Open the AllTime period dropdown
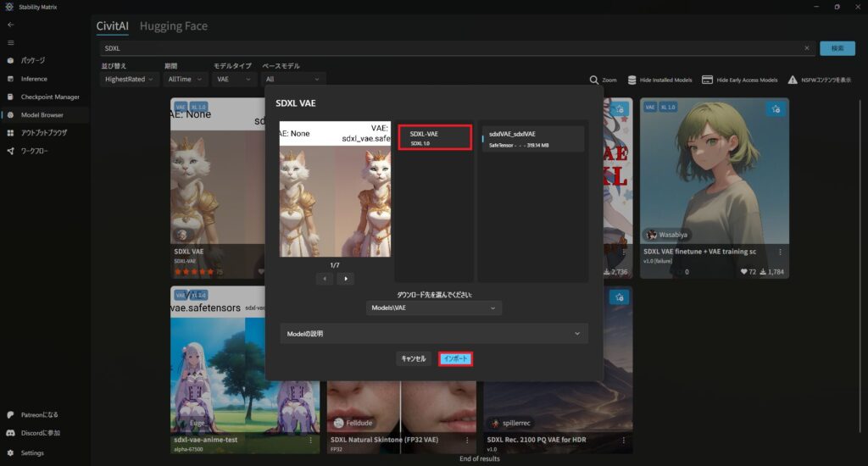The height and width of the screenshot is (466, 868). click(x=185, y=79)
